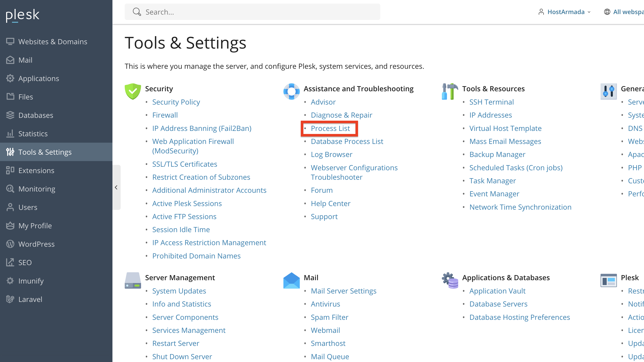Click the Laravel icon in sidebar
644x362 pixels.
[10, 299]
